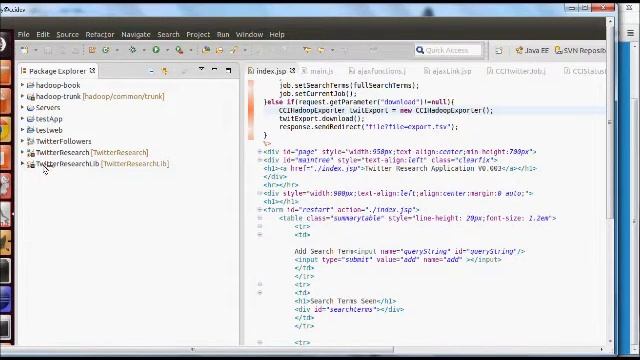Open the Run menu
This screenshot has height=360, width=640.
(x=223, y=34)
